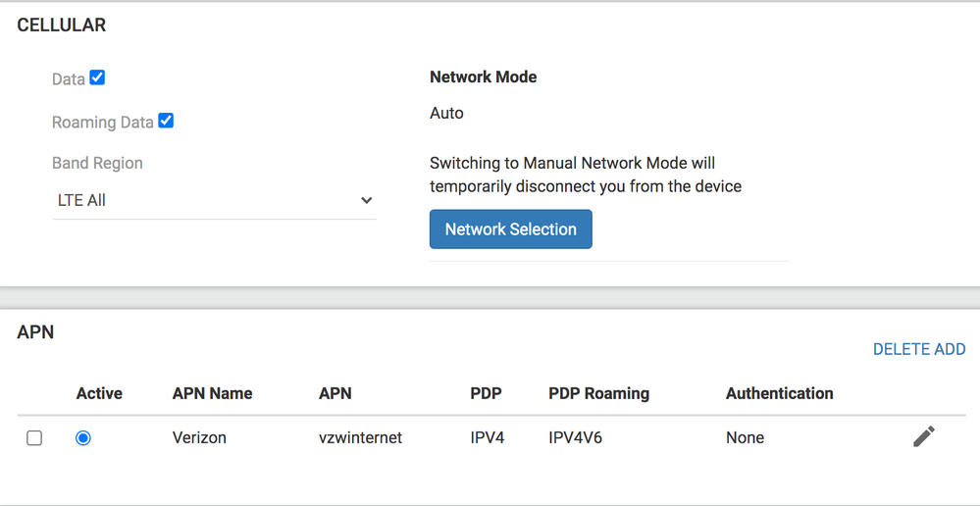
Task: Uncheck the Data checkbox
Action: [x=97, y=77]
